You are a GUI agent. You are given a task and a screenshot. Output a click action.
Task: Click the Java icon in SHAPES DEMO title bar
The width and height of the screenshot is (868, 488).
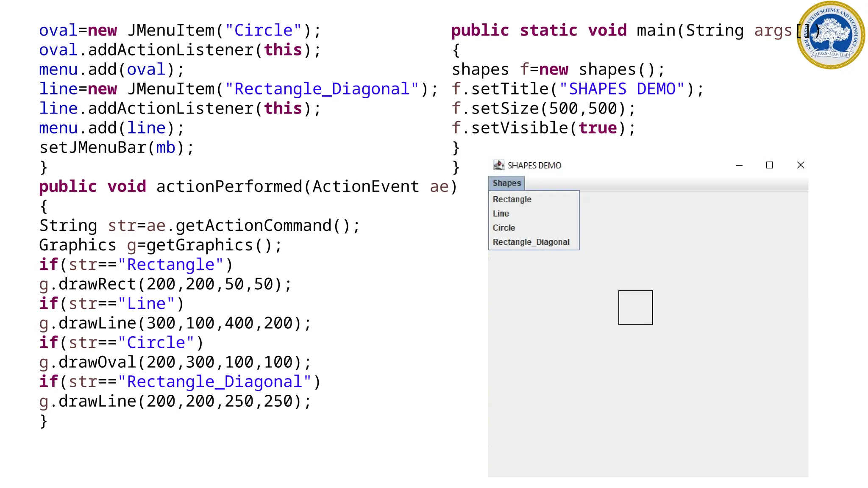coord(499,165)
